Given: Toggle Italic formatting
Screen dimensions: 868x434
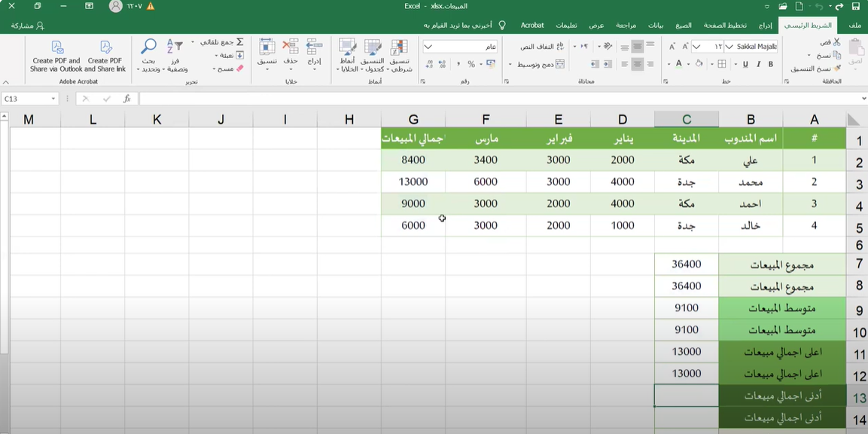Looking at the screenshot, I should pos(757,65).
